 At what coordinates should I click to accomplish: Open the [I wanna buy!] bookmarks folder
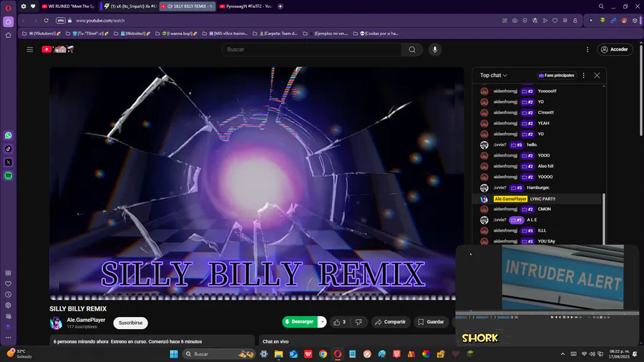tap(176, 34)
